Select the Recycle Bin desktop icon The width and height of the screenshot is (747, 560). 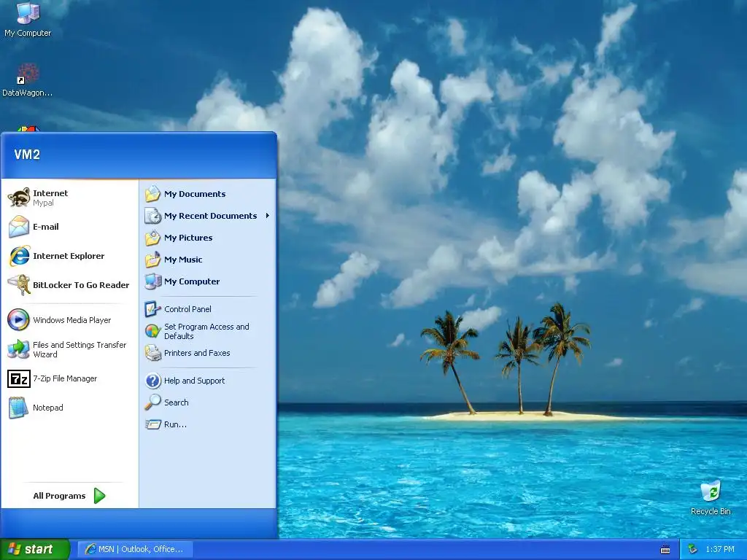pos(711,498)
